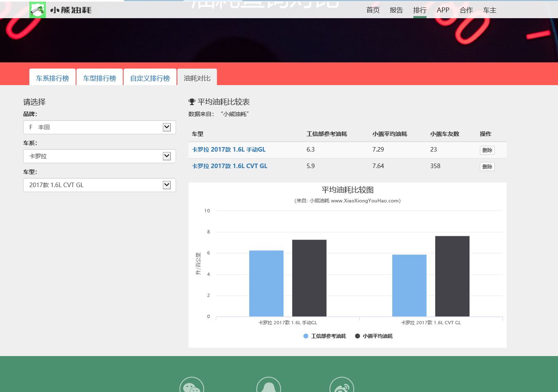
Task: Open link 卡罗拉 2017款 1.6L CVT GL
Action: point(229,166)
